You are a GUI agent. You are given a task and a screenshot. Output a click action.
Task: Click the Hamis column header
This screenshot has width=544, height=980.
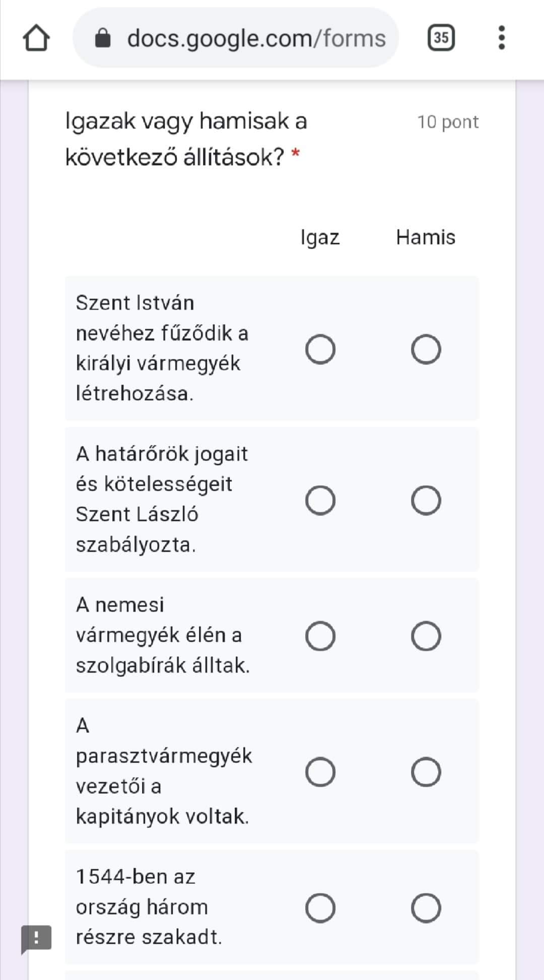pos(425,237)
